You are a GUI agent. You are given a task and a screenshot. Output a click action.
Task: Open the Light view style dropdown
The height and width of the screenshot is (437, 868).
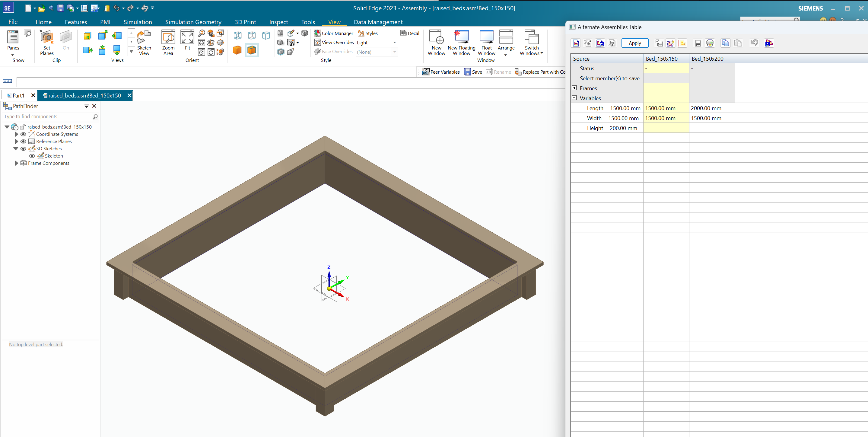[x=394, y=43]
